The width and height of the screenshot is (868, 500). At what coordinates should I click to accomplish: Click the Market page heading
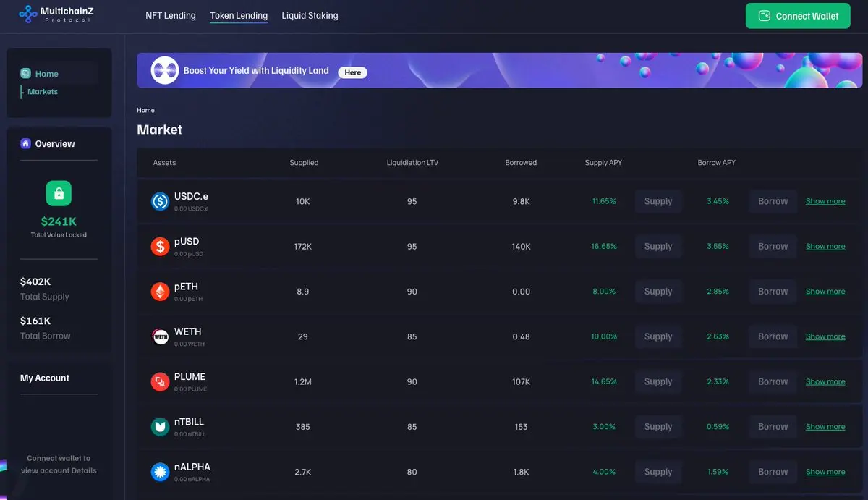coord(159,130)
